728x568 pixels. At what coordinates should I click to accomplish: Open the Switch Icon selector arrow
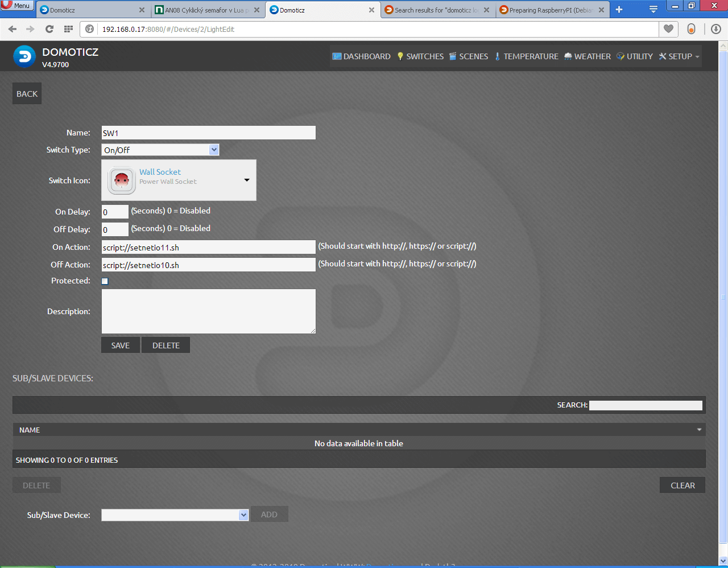[x=247, y=180]
